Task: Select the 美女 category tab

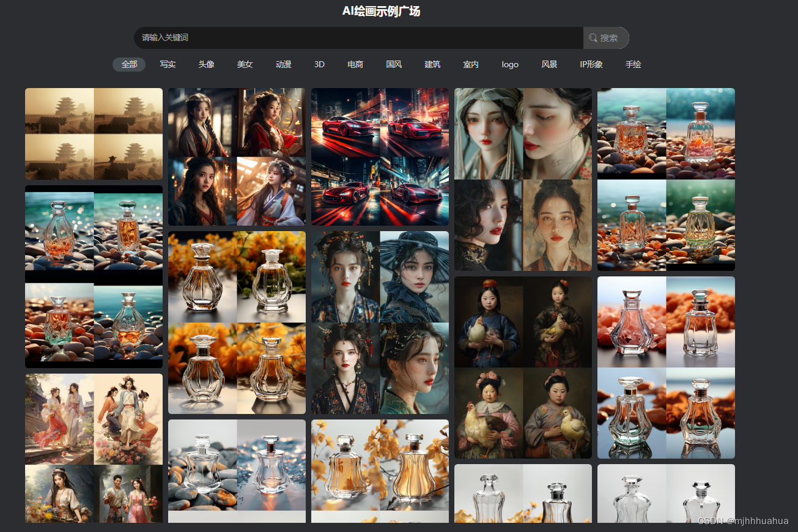Action: 245,64
